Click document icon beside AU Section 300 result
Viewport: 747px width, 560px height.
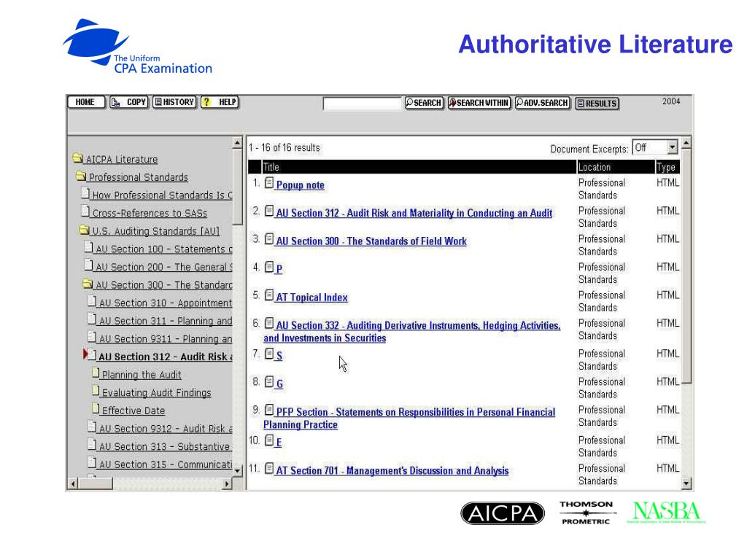point(269,239)
